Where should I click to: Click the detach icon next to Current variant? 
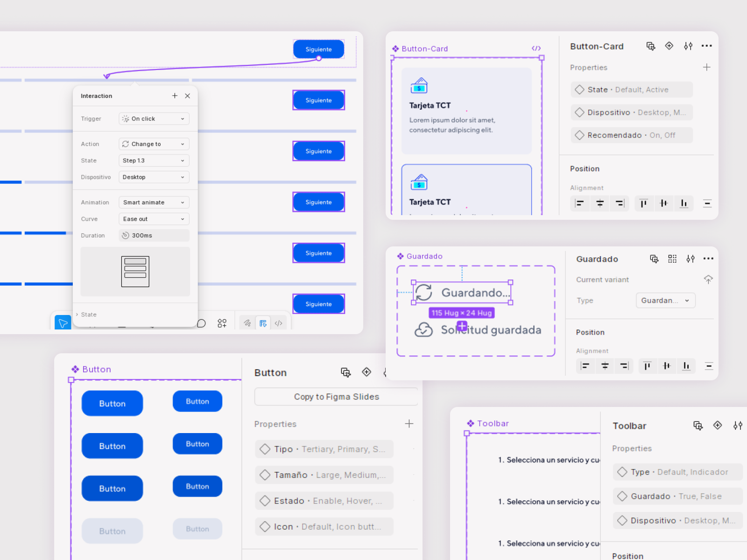pyautogui.click(x=708, y=280)
